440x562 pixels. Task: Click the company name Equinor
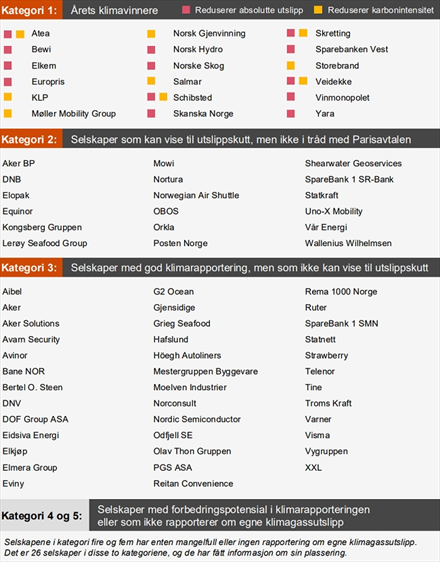pyautogui.click(x=18, y=211)
